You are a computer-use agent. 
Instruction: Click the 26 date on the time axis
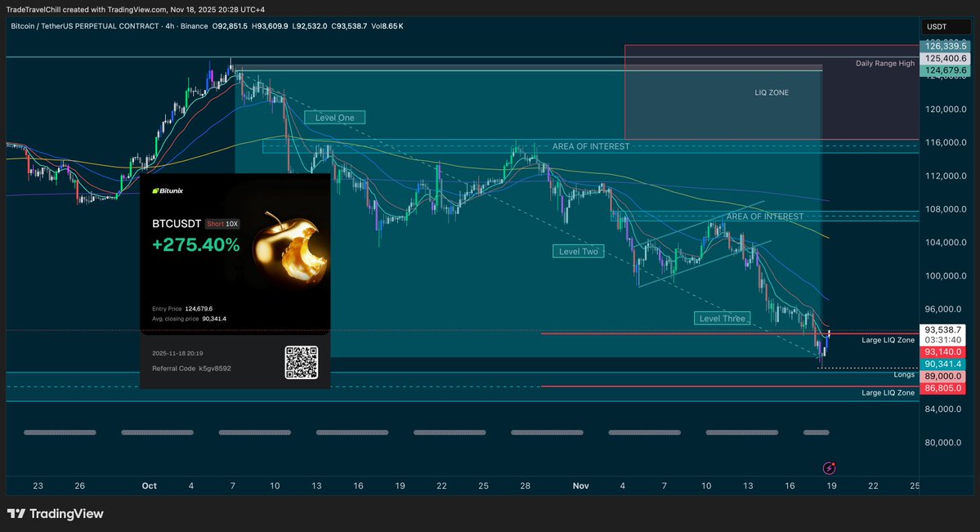tap(79, 485)
